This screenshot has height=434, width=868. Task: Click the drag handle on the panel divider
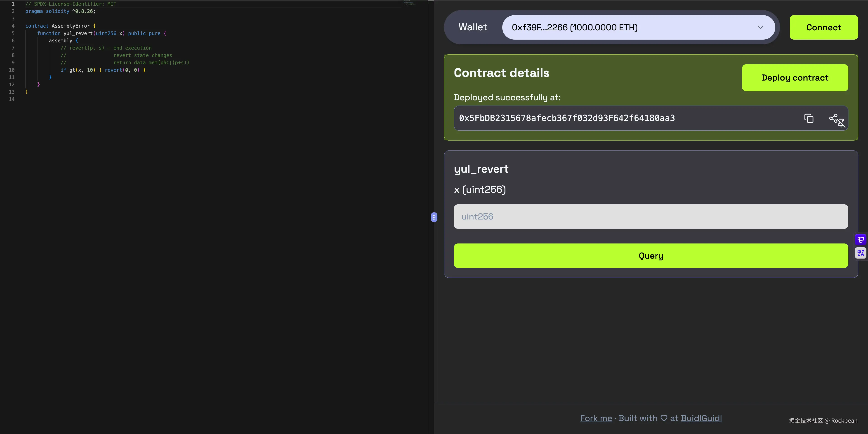click(434, 217)
